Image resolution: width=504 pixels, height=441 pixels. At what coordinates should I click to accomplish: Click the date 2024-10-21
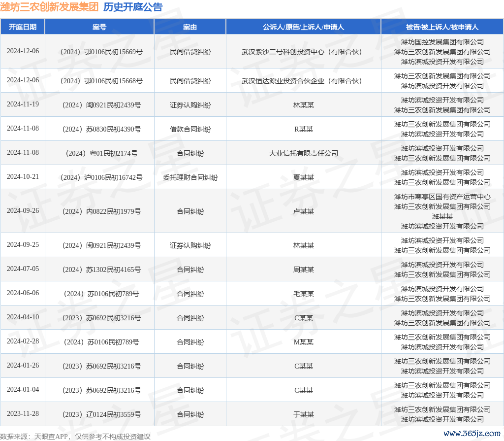click(x=23, y=177)
